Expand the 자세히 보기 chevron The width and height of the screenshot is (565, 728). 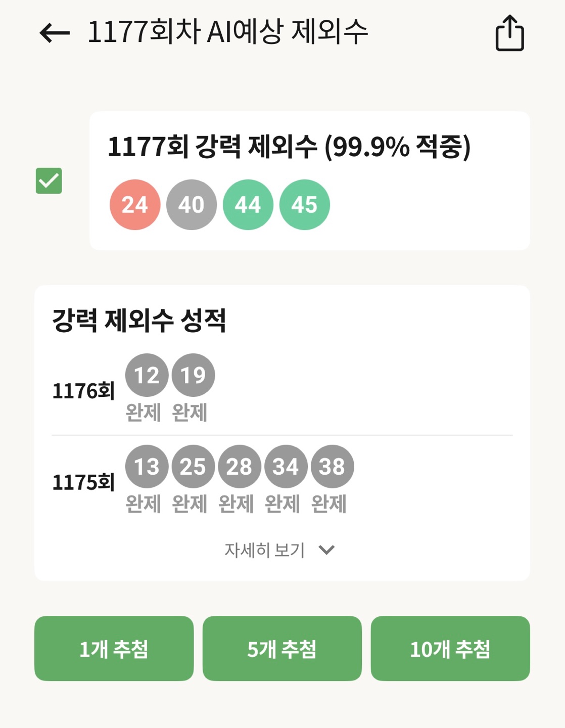[327, 550]
